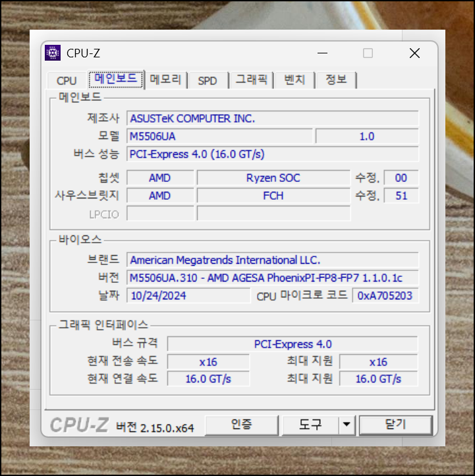475x476 pixels.
Task: Click southbridge vendor AMD field
Action: 160,196
